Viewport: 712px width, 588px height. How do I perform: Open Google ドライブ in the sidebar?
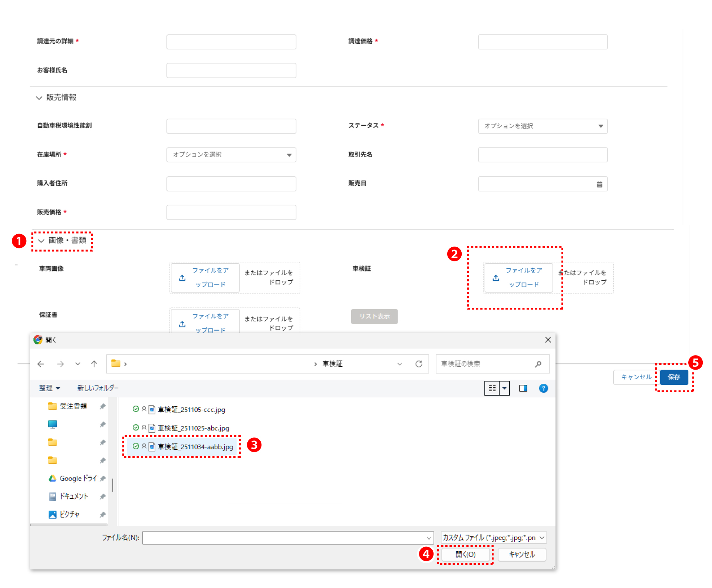[76, 478]
